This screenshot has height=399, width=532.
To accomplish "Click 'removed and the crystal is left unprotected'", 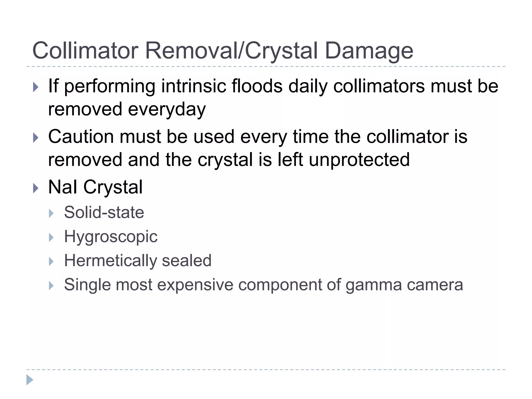I will [229, 159].
